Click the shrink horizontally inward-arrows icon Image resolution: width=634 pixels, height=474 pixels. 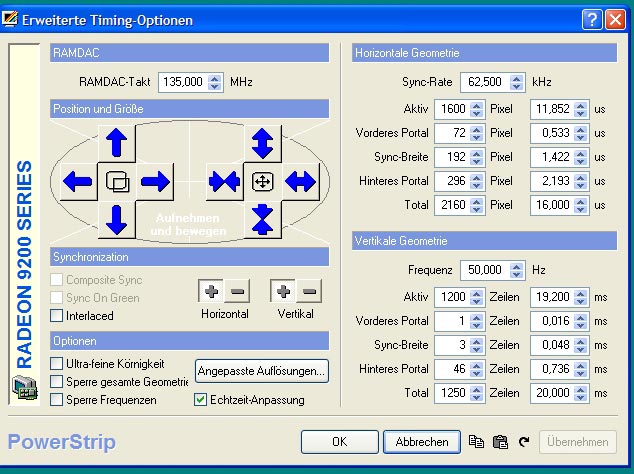[x=222, y=182]
